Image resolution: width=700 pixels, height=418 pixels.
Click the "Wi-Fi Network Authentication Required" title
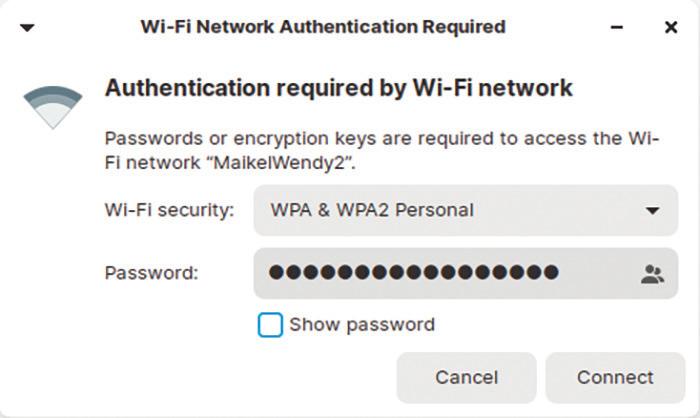pyautogui.click(x=323, y=27)
